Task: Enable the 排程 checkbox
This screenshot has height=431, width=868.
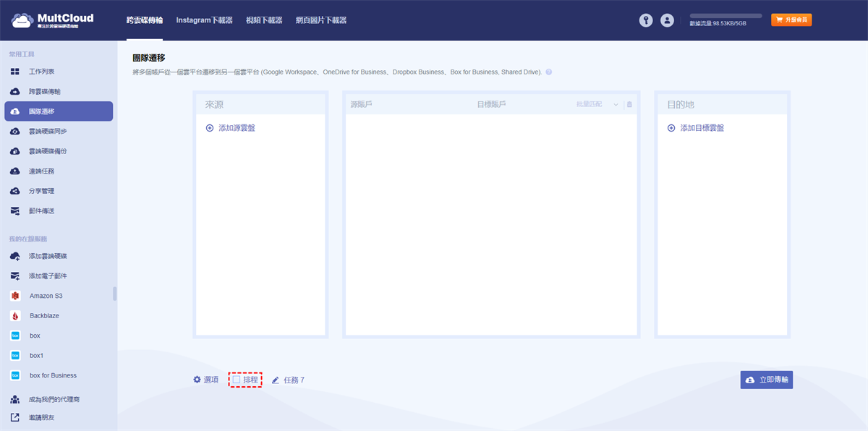Action: pyautogui.click(x=237, y=380)
